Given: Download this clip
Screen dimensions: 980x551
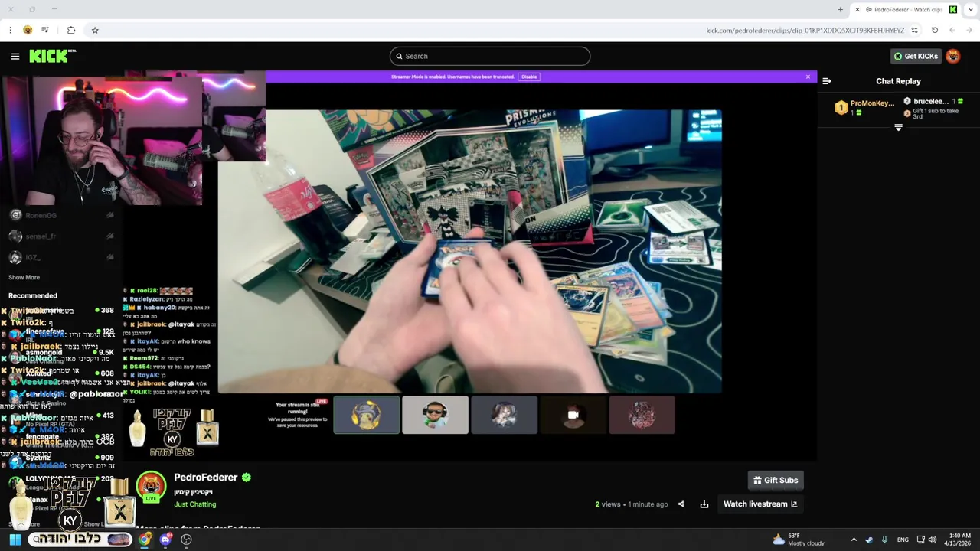Looking at the screenshot, I should [704, 504].
